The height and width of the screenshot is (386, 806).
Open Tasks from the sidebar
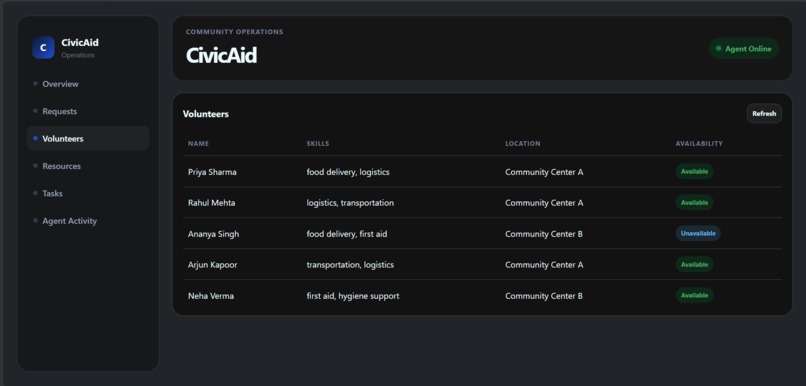[x=52, y=193]
